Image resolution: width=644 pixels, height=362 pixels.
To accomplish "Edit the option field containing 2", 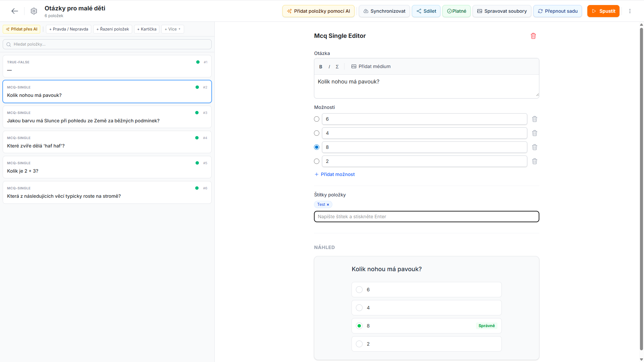I will point(424,161).
